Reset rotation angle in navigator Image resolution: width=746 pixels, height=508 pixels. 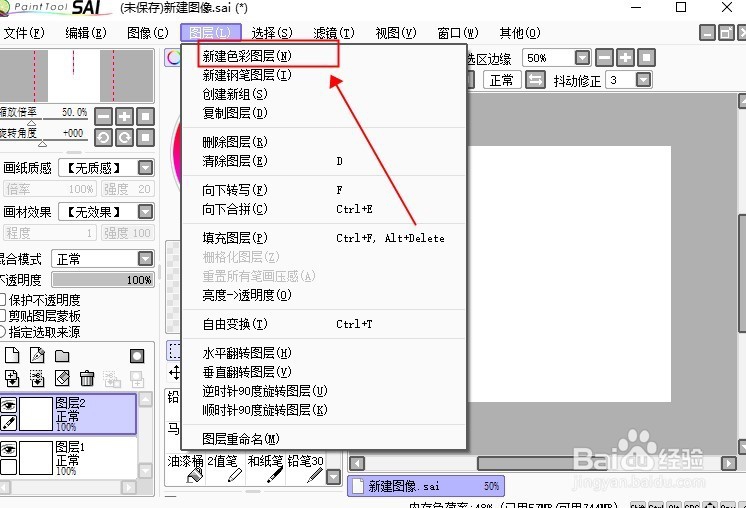[x=146, y=138]
